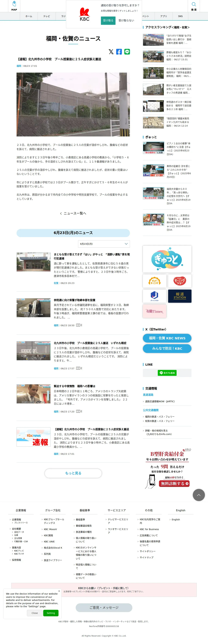
Task: Open footer link 放送ライブラリー
Action: [53, 560]
